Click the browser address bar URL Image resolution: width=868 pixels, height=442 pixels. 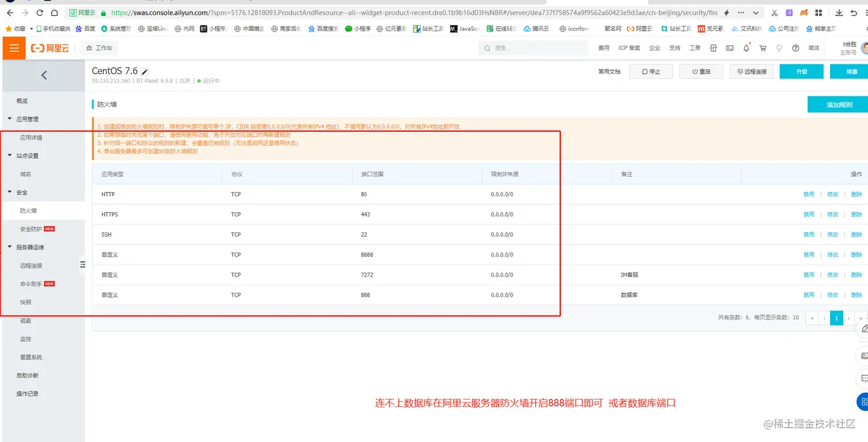click(x=414, y=13)
